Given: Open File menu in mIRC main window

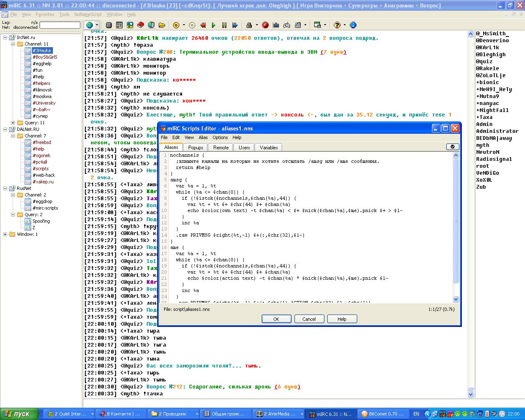Looking at the screenshot, I should pyautogui.click(x=14, y=14).
